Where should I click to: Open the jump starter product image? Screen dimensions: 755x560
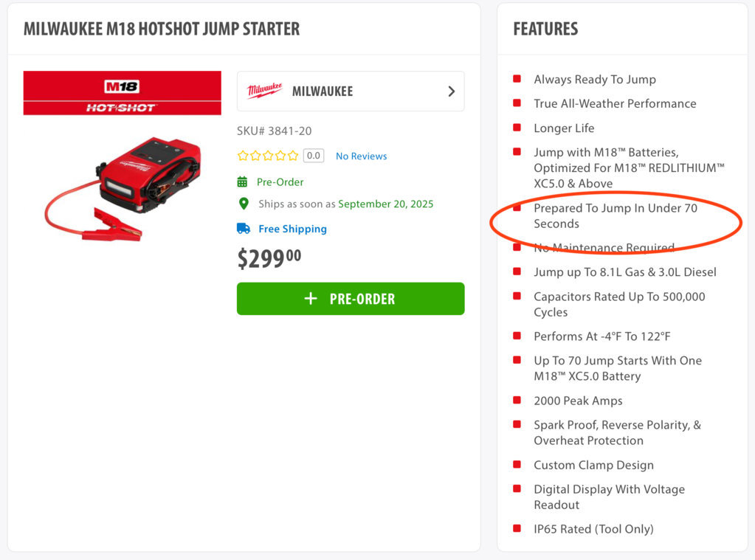tap(123, 189)
